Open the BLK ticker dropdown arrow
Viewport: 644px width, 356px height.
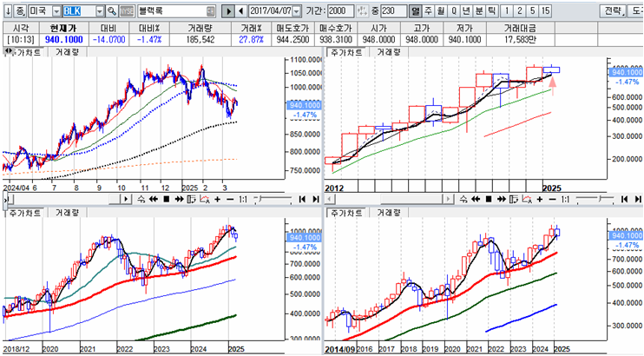click(x=100, y=11)
